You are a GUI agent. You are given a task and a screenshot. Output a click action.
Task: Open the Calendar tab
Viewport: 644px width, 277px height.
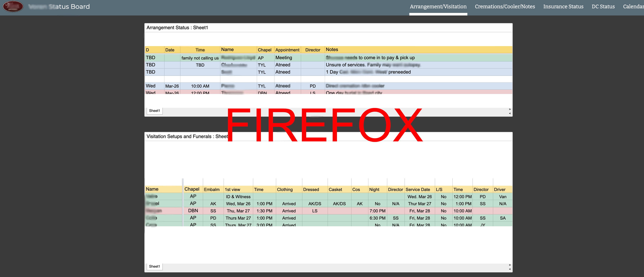633,7
